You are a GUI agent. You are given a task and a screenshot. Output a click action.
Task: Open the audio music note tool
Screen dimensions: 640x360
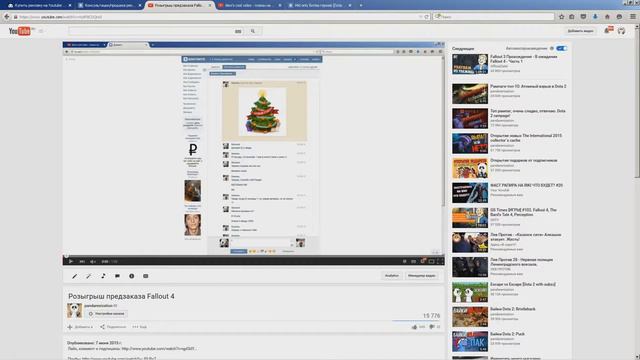coord(103,276)
